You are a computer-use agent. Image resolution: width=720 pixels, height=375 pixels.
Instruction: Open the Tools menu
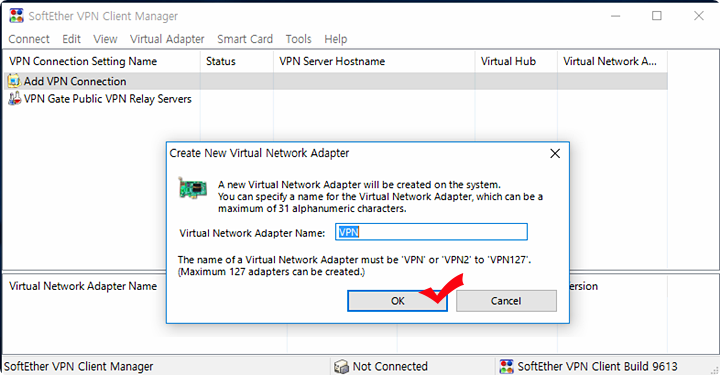pyautogui.click(x=298, y=39)
